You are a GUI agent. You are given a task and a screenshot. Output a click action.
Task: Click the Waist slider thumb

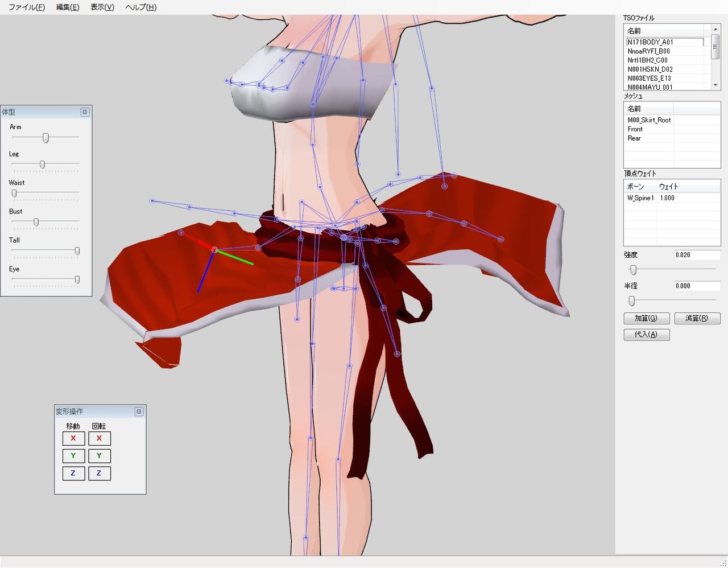point(14,194)
